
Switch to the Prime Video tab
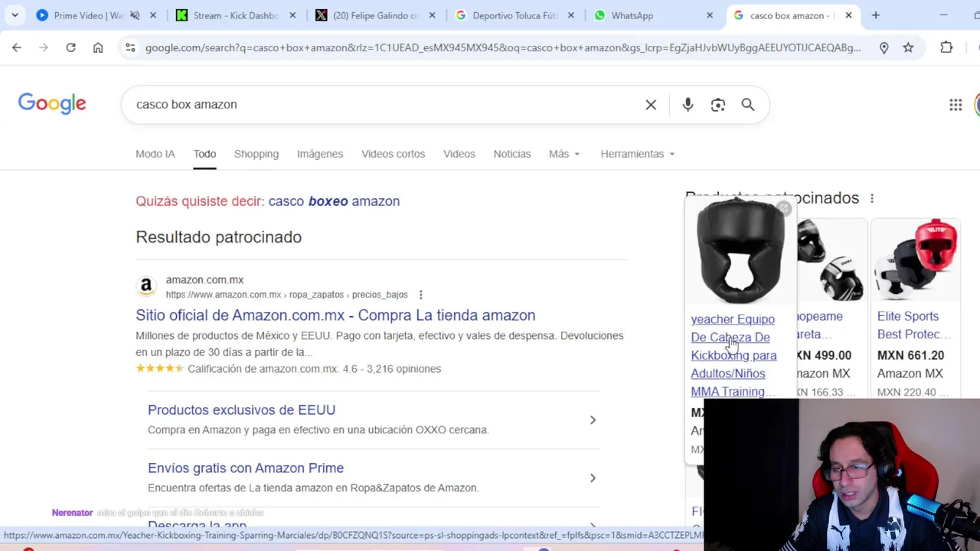coord(88,15)
